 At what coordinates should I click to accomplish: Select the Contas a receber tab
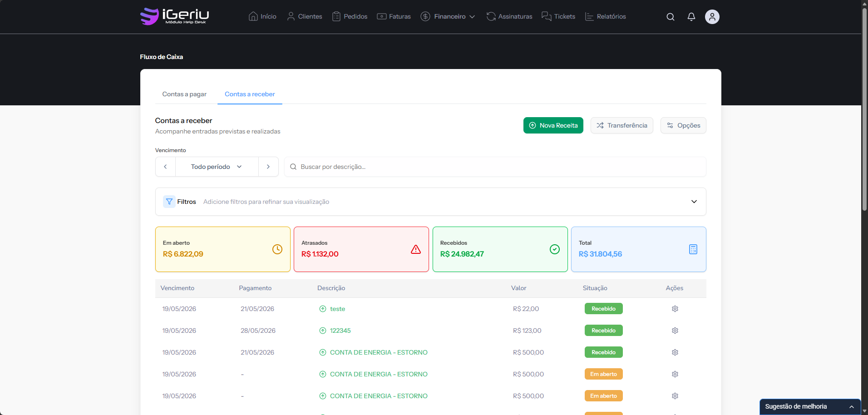tap(250, 94)
